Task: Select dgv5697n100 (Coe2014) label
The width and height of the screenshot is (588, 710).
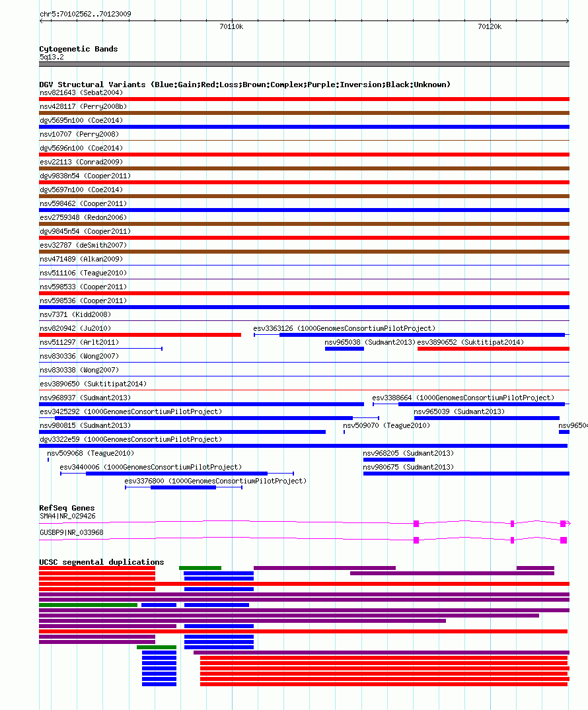Action: point(81,190)
